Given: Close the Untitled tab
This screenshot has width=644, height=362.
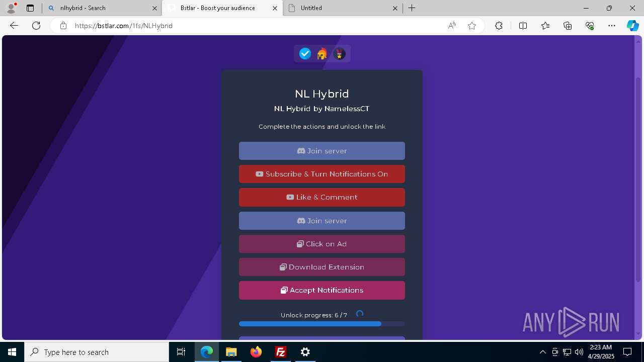Looking at the screenshot, I should click(x=395, y=8).
